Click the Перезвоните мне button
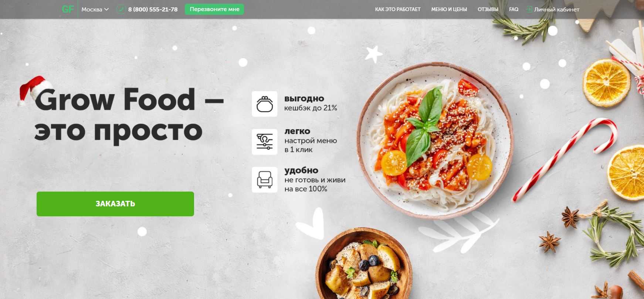 click(x=214, y=9)
